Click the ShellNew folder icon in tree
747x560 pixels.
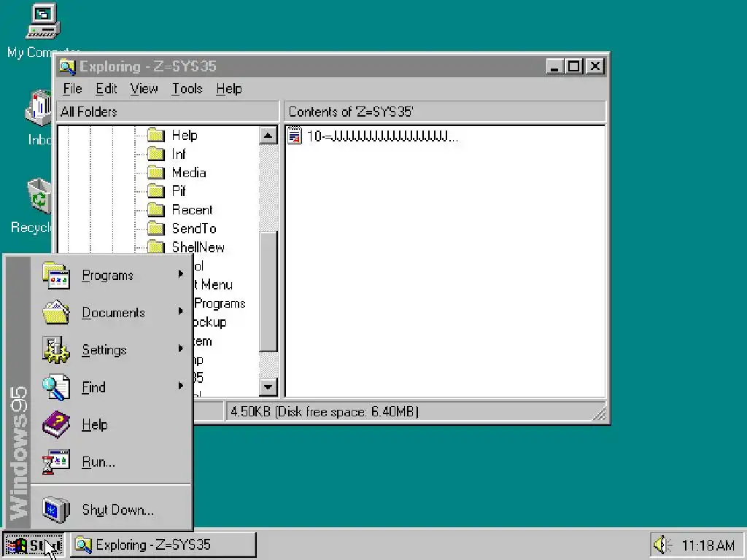tap(156, 246)
